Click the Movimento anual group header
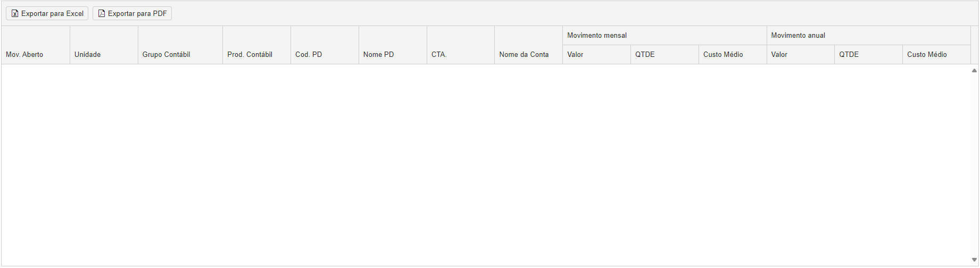The width and height of the screenshot is (980, 268). [798, 36]
